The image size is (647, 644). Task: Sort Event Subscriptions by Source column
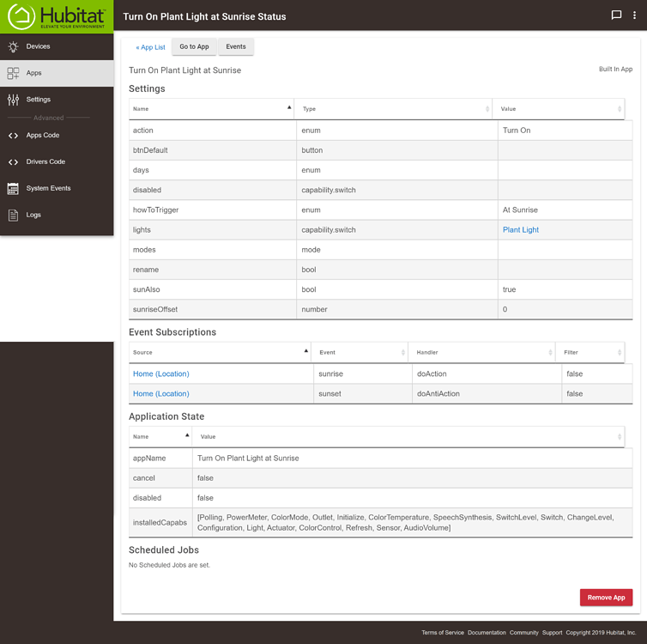click(x=220, y=353)
